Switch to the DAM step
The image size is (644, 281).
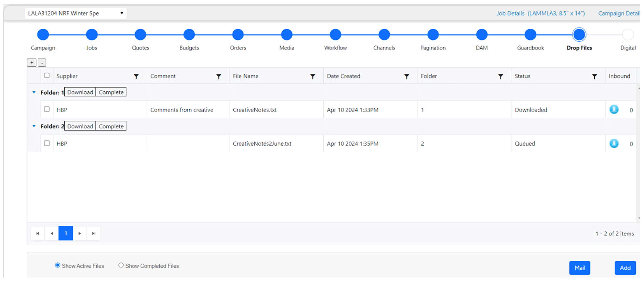pyautogui.click(x=482, y=34)
